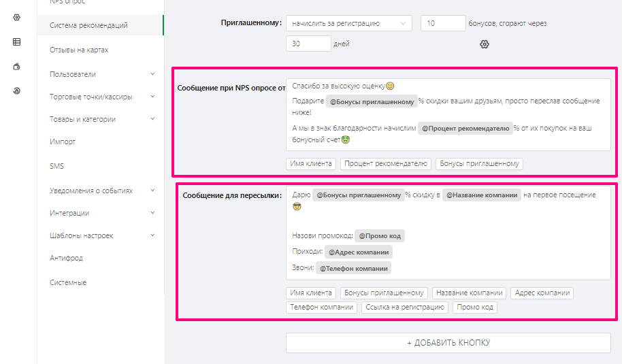
Task: Click the 'бонусов, сгорают через' text
Action: tap(508, 23)
